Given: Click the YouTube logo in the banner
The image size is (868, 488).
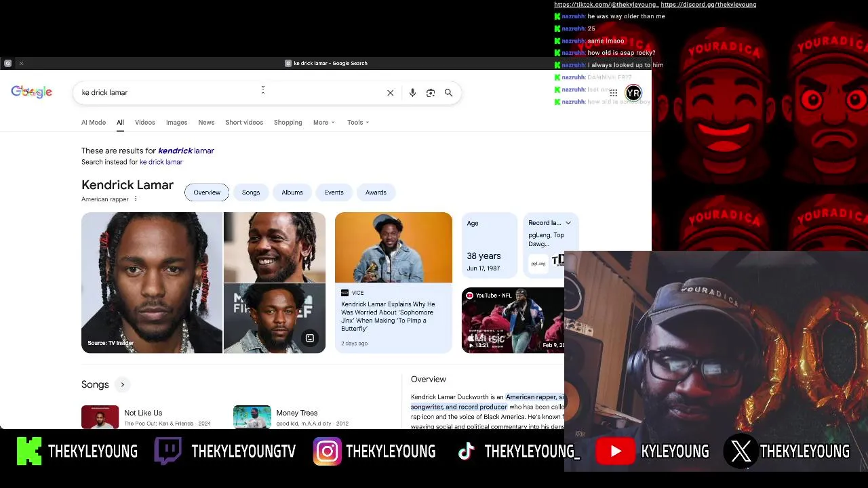Looking at the screenshot, I should 615,451.
